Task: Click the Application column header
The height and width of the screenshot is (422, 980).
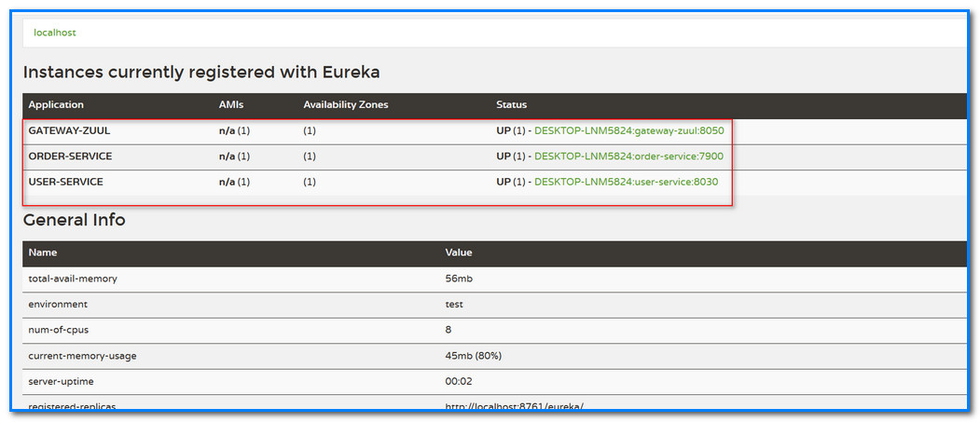Action: [x=56, y=105]
